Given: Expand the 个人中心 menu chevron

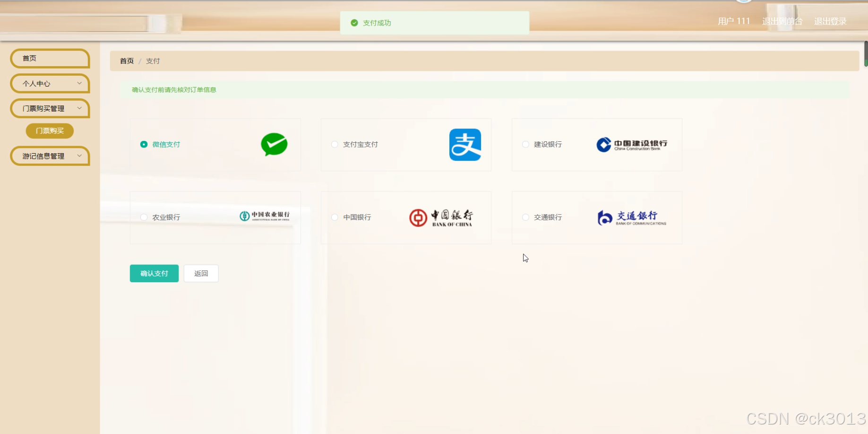Looking at the screenshot, I should [79, 83].
